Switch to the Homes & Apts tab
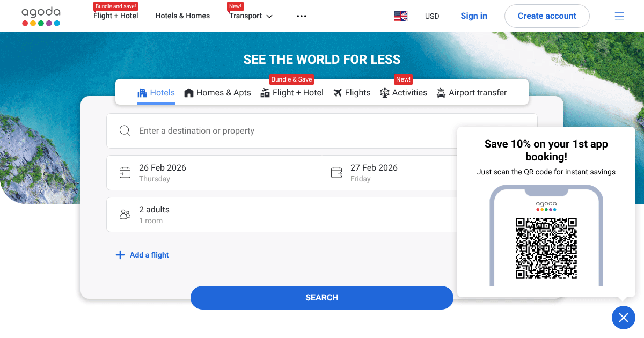The width and height of the screenshot is (644, 338). coord(217,93)
